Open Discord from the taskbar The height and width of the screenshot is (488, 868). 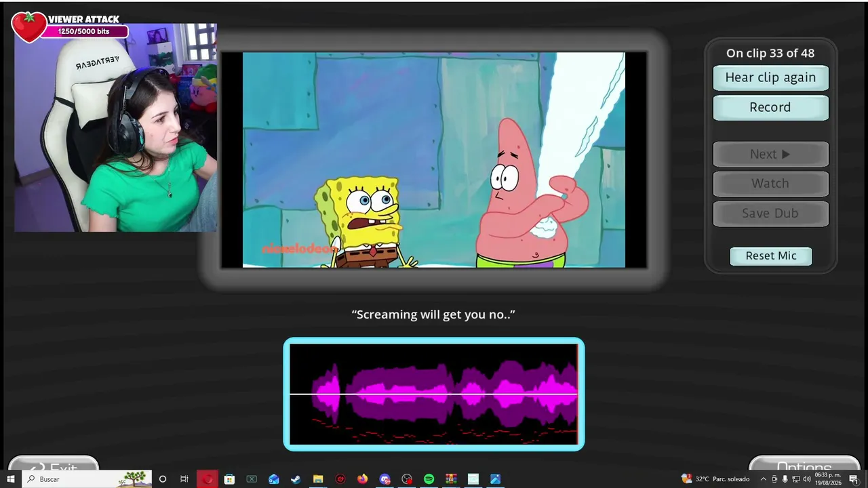[385, 479]
